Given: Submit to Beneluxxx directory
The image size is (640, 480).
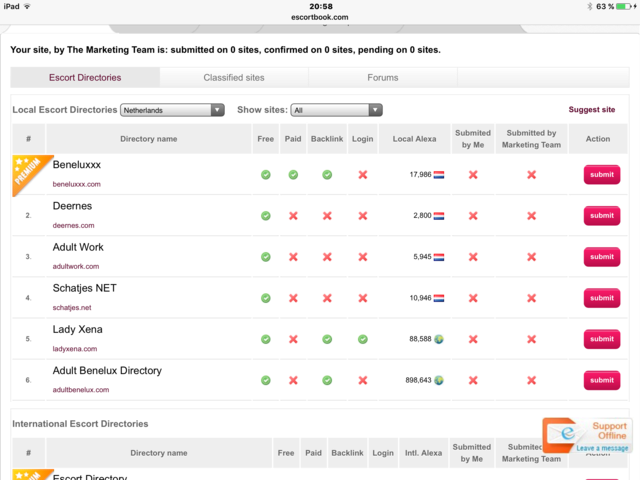Looking at the screenshot, I should tap(602, 175).
